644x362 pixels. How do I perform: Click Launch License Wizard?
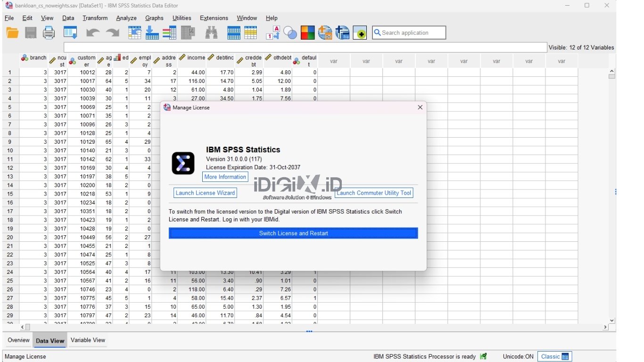[x=205, y=193]
